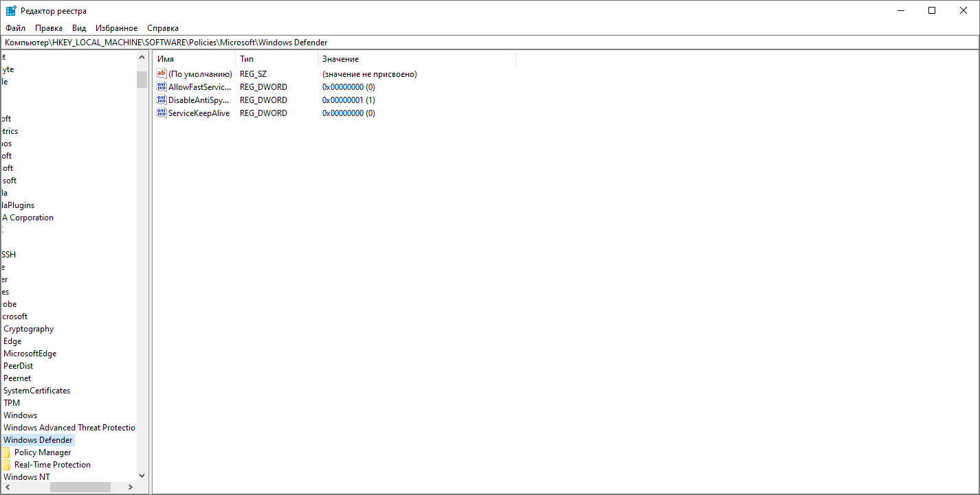Click the Policy Manager folder icon
Image resolution: width=980 pixels, height=495 pixels.
[x=5, y=452]
